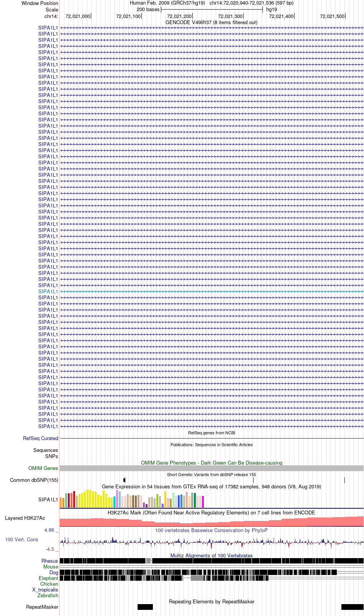
Task: Select the middle dbSNP variant tick mark
Action: [x=253, y=480]
